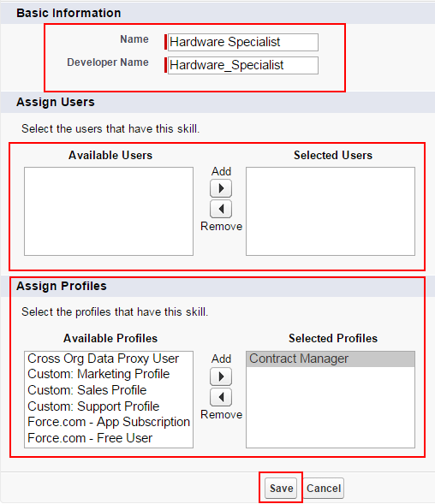Click inside the Selected Users list box
Viewport: 435px width, 504px height.
point(331,211)
